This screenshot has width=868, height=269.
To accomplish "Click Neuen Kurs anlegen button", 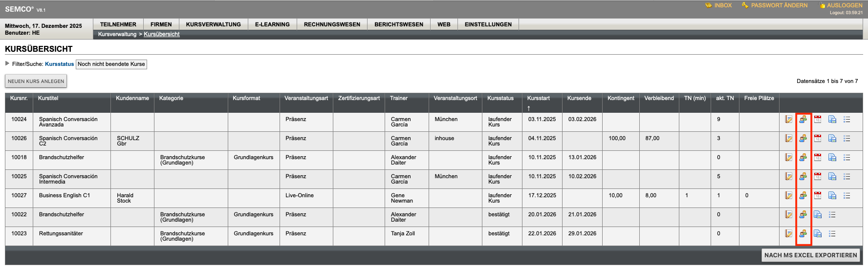I will [36, 81].
